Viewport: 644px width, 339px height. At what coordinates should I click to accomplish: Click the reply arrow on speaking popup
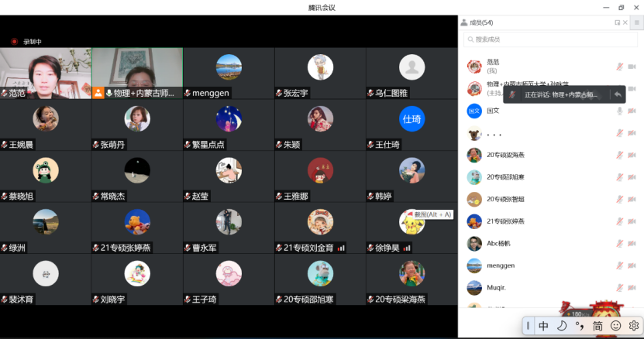[x=618, y=94]
